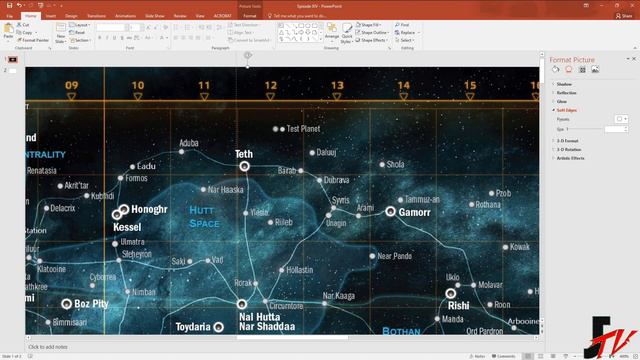Screen dimensions: 640x360
Task: Expand the Glow section
Action: (x=561, y=102)
